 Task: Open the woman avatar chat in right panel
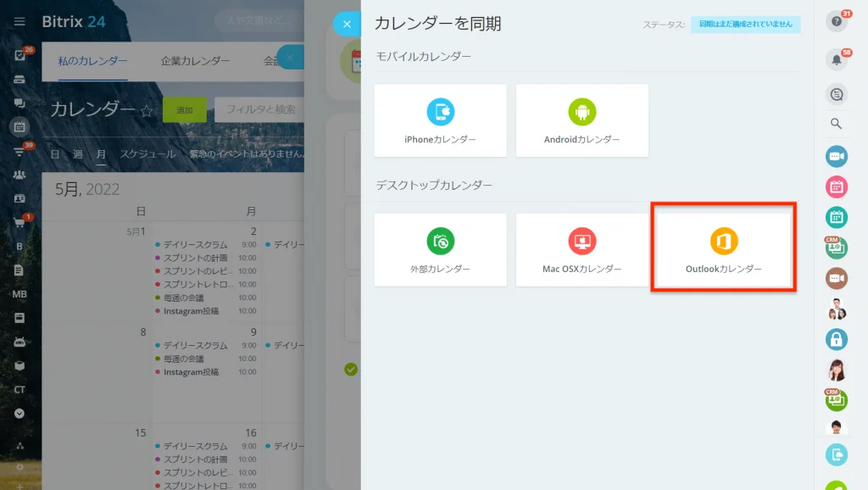tap(837, 370)
